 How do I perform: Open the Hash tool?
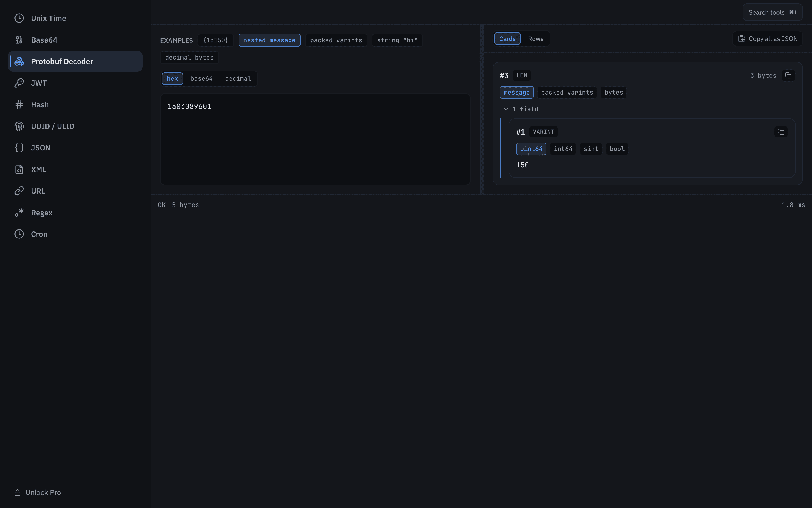(x=75, y=104)
